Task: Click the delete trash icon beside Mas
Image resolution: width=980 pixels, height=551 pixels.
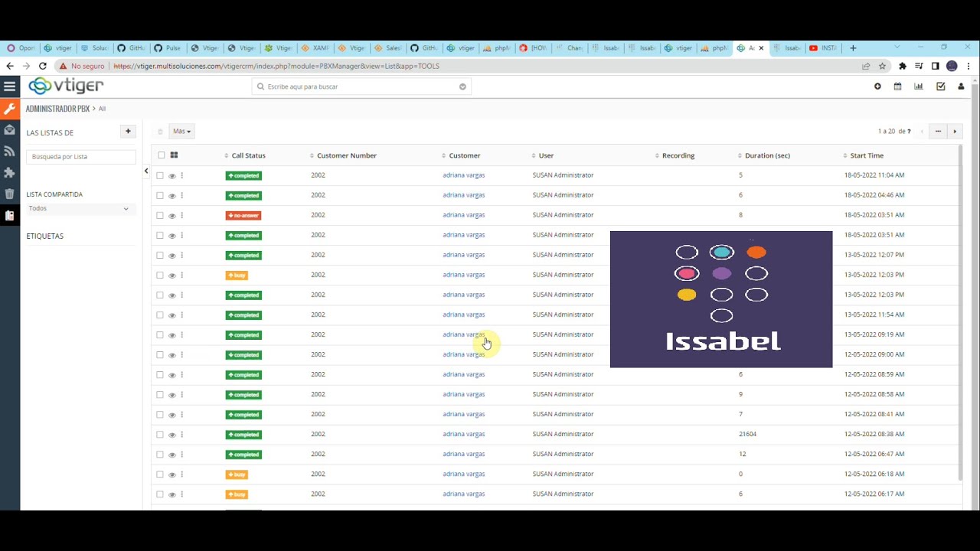Action: [x=160, y=132]
